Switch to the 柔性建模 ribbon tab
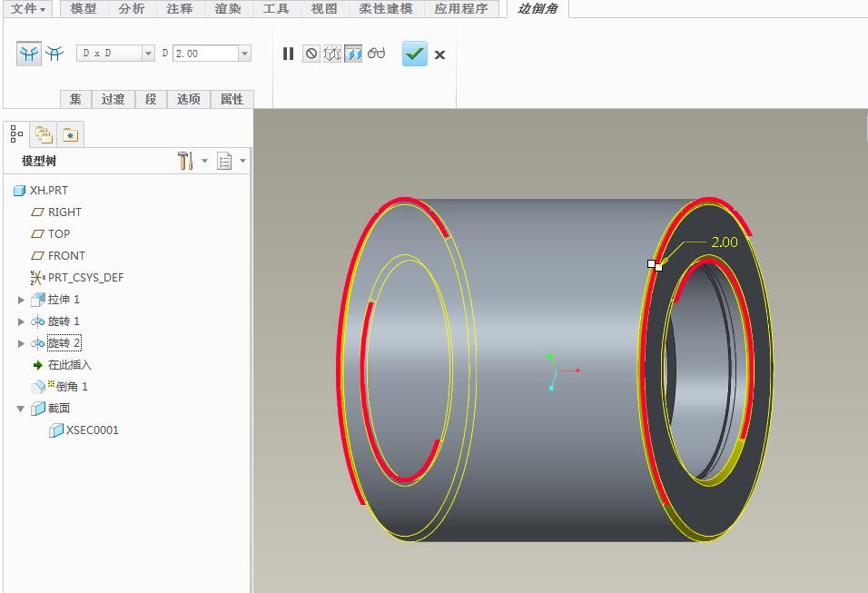This screenshot has width=868, height=593. [386, 9]
